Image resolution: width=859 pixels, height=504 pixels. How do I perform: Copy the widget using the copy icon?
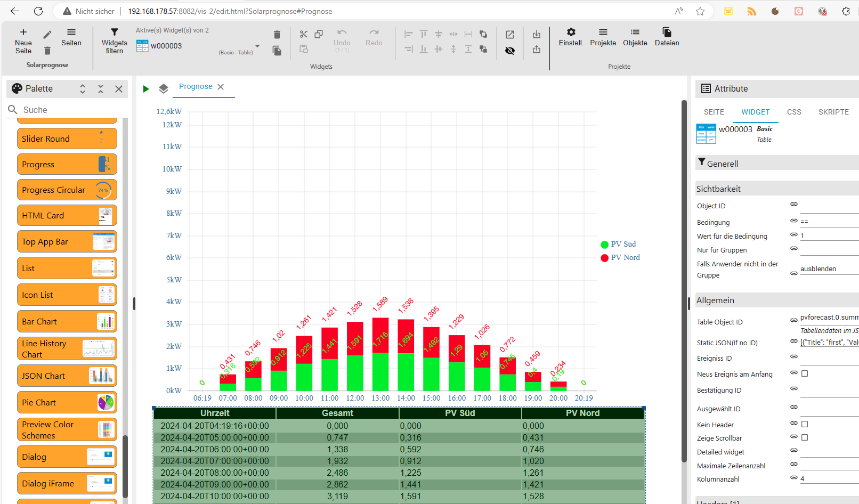(x=319, y=34)
